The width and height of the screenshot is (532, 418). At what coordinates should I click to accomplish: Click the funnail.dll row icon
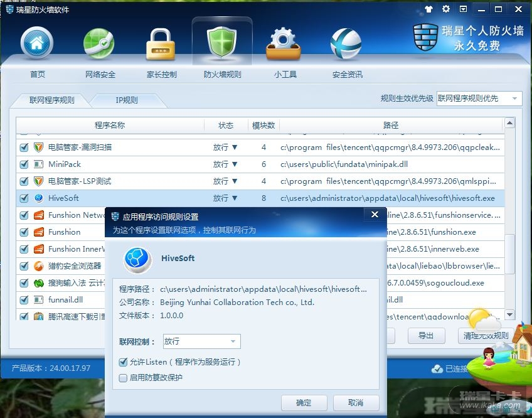[x=38, y=300]
